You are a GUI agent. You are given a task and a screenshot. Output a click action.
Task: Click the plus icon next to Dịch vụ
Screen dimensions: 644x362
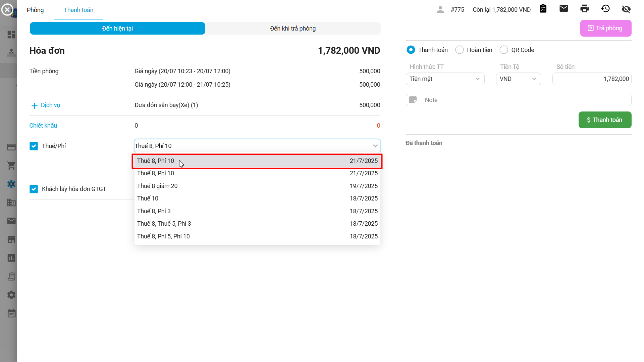pos(34,106)
